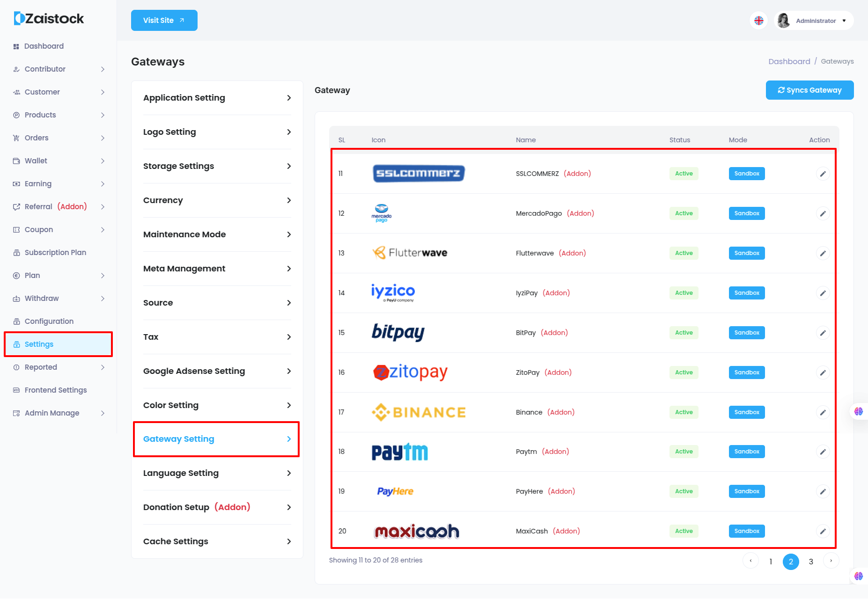
Task: Click the previous page arrow
Action: click(x=750, y=561)
